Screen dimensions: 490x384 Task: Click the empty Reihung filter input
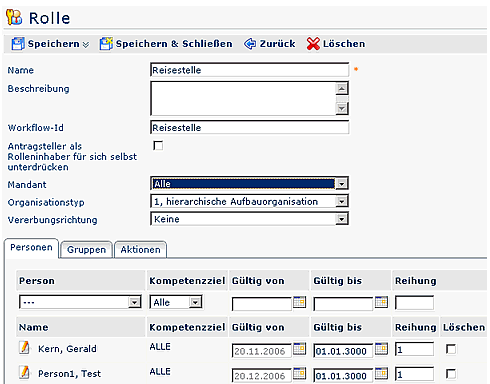point(414,303)
